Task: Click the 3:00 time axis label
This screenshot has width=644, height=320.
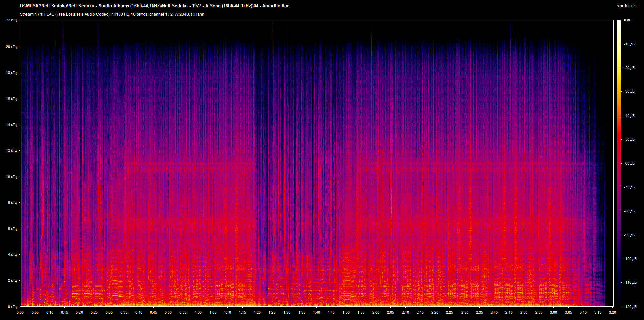Action: point(553,312)
